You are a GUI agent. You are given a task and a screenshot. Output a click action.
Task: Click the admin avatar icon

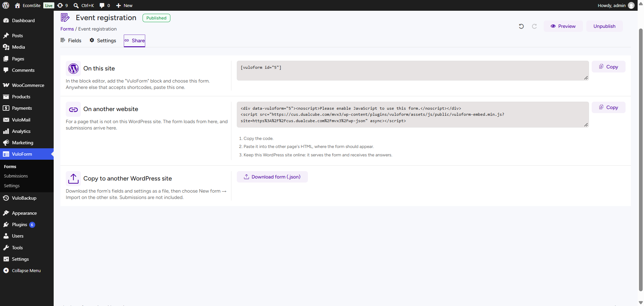tap(631, 5)
